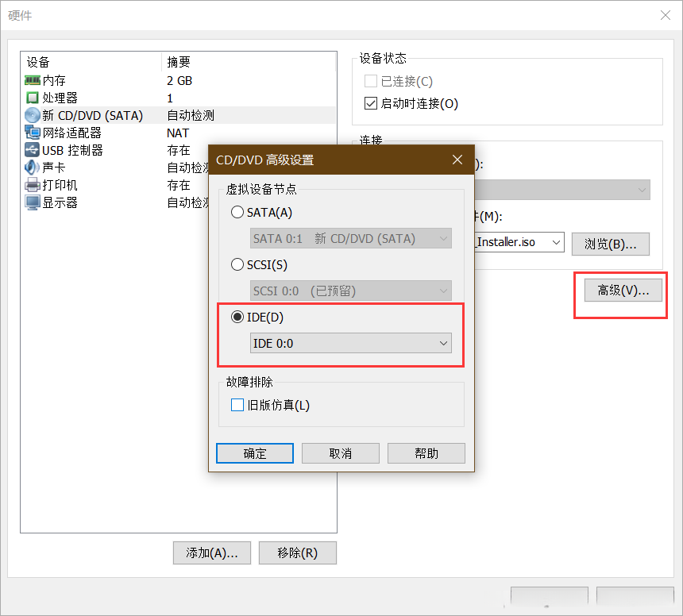Screen dimensions: 683x616
Task: Click the 浏览(B) browse button
Action: click(x=610, y=243)
